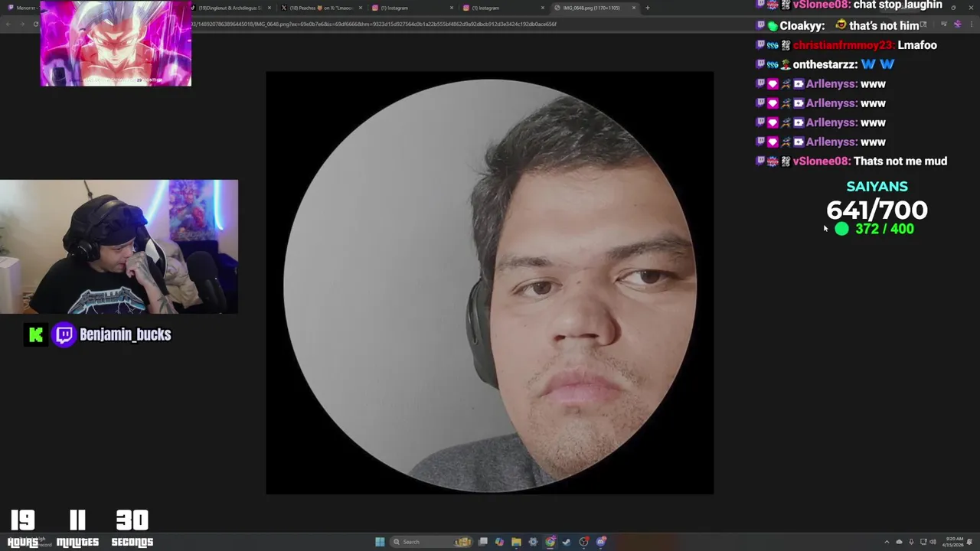Open a new browser tab
The width and height of the screenshot is (980, 551).
point(648,8)
